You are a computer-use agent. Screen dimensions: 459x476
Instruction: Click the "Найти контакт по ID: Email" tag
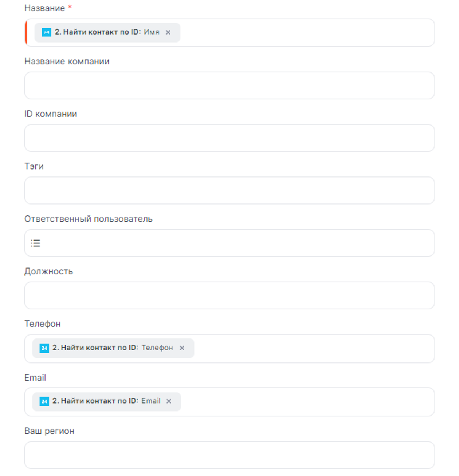pos(106,401)
